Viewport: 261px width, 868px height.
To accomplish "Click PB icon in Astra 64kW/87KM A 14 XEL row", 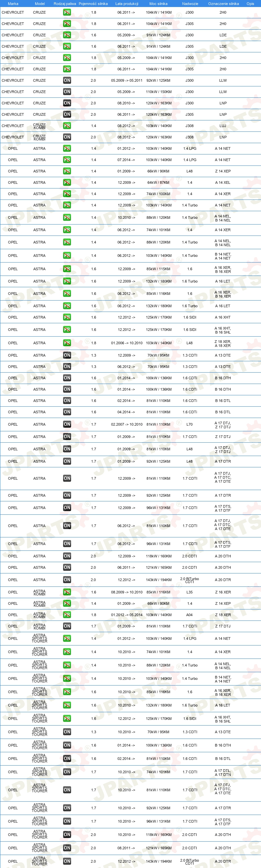I will [x=67, y=182].
